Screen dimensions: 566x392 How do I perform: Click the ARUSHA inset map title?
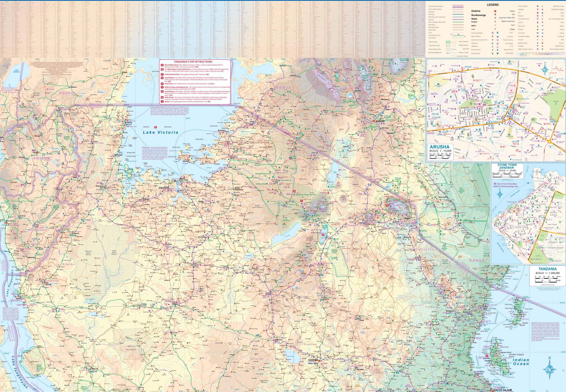[439, 147]
